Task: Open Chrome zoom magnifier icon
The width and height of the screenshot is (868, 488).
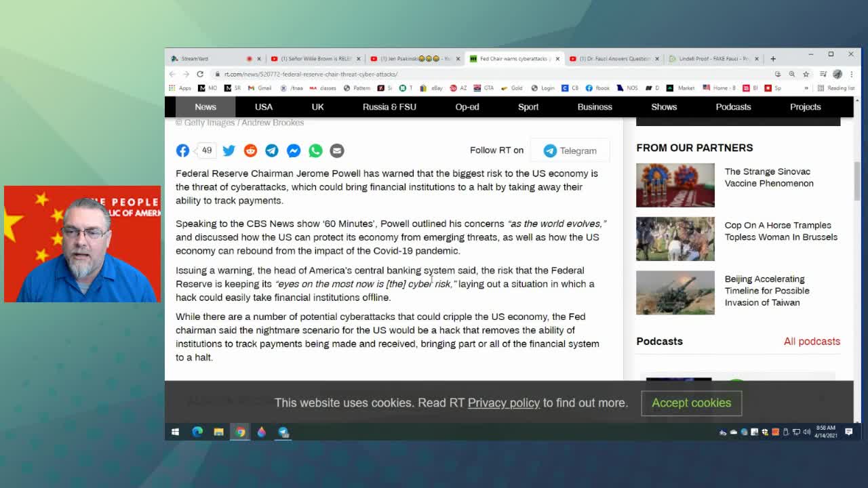Action: click(791, 74)
